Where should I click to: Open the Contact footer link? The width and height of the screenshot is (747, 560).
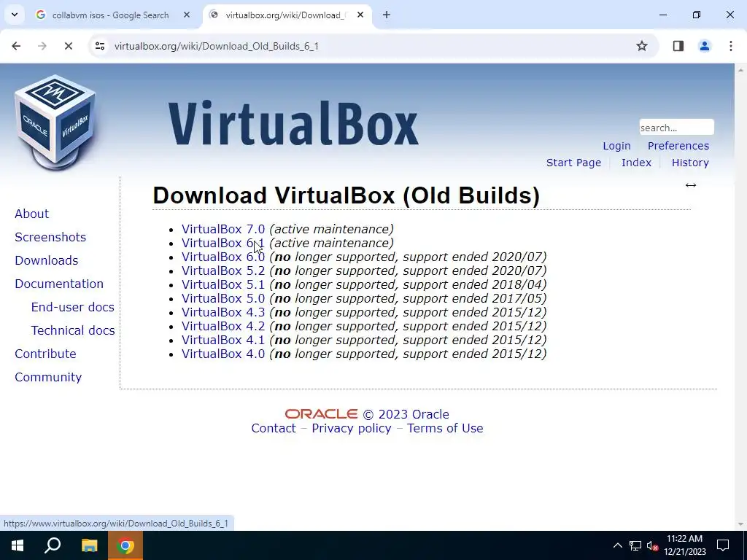pyautogui.click(x=274, y=428)
